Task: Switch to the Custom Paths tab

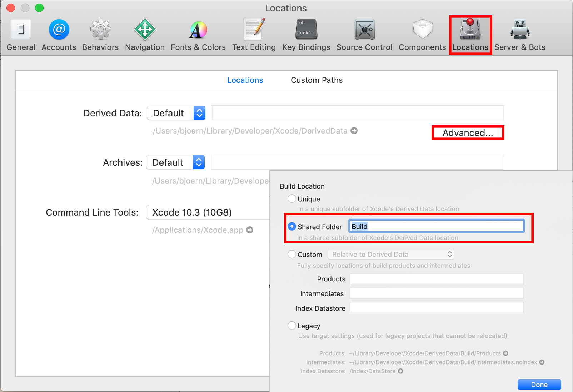Action: pyautogui.click(x=316, y=80)
